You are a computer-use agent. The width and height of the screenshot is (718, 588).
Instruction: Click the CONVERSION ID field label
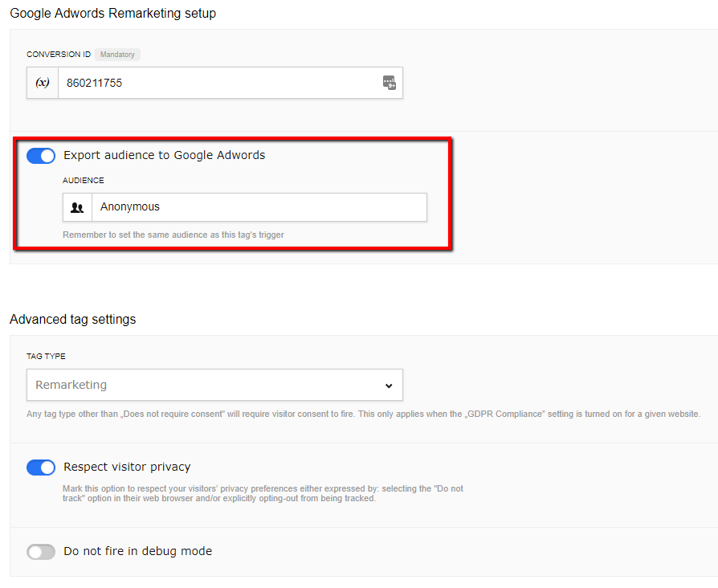(x=59, y=55)
